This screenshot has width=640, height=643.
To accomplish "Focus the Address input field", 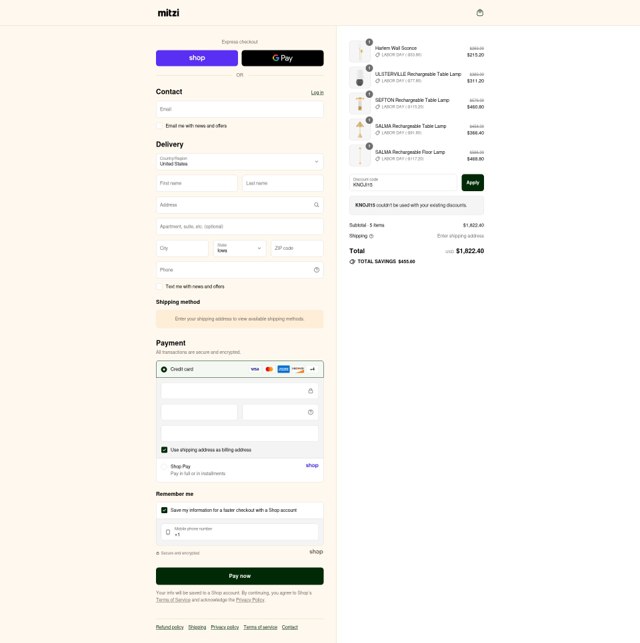I will [x=239, y=205].
